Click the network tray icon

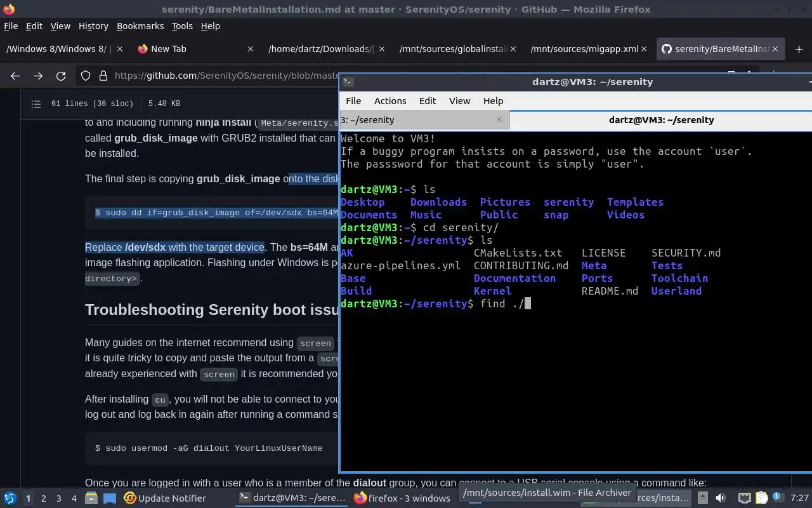(744, 498)
